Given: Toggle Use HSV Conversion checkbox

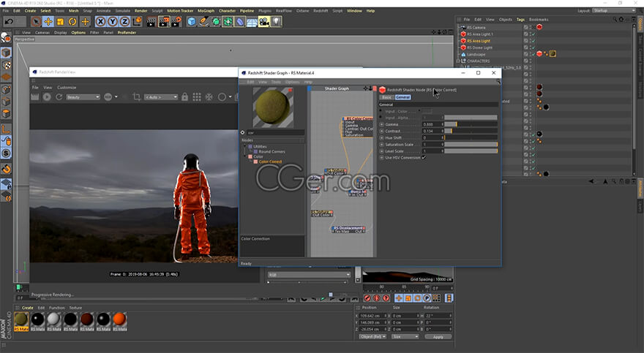Looking at the screenshot, I should tap(424, 157).
